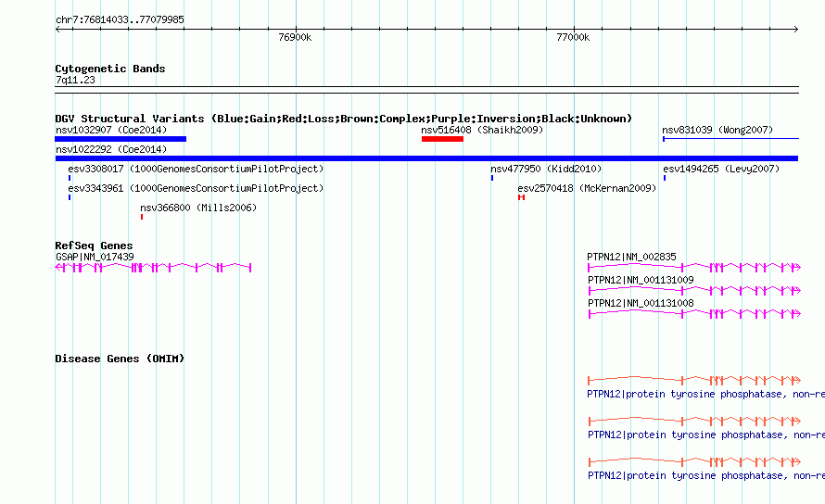Open nsv831039 (Wong2007) variant feature

(730, 139)
